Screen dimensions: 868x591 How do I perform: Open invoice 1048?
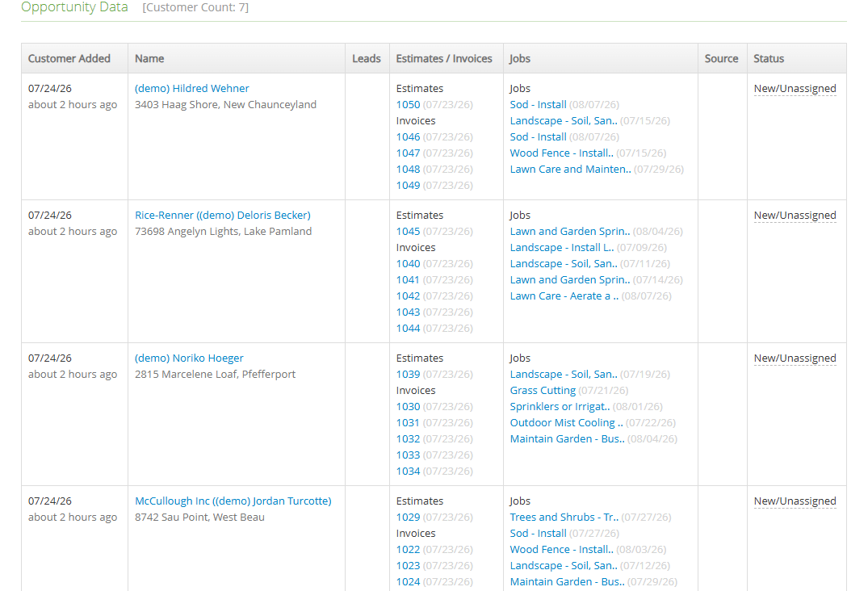point(408,169)
